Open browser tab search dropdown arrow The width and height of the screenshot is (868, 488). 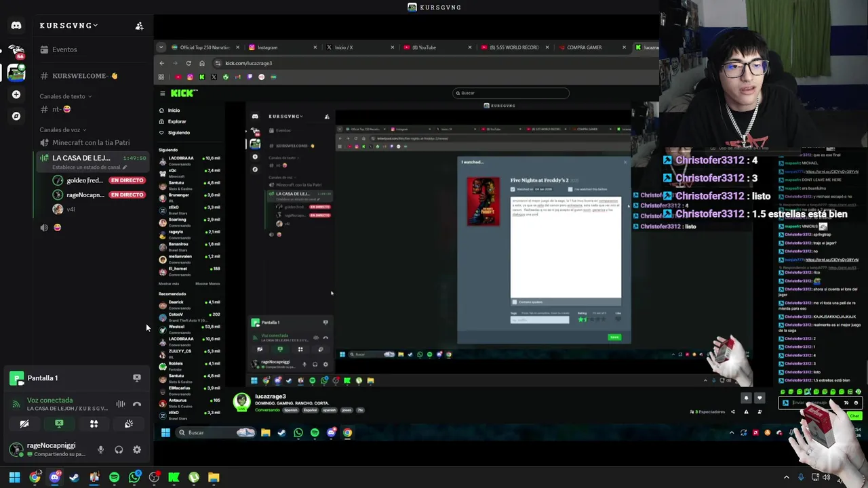click(x=161, y=47)
